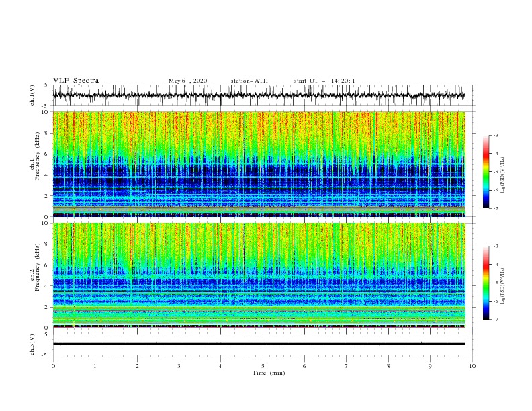Click tick label "10" on the time axis
Viewport: 532px width, 411px height.
pos(472,366)
